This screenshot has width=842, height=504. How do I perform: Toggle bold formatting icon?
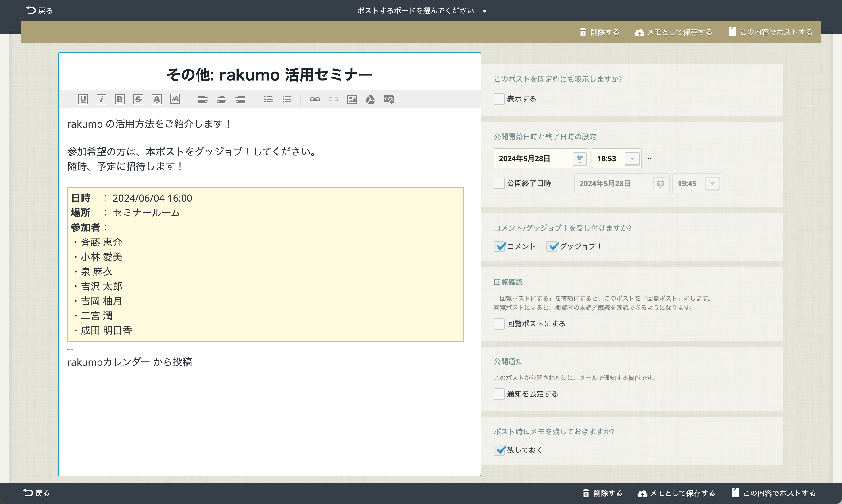(x=120, y=99)
